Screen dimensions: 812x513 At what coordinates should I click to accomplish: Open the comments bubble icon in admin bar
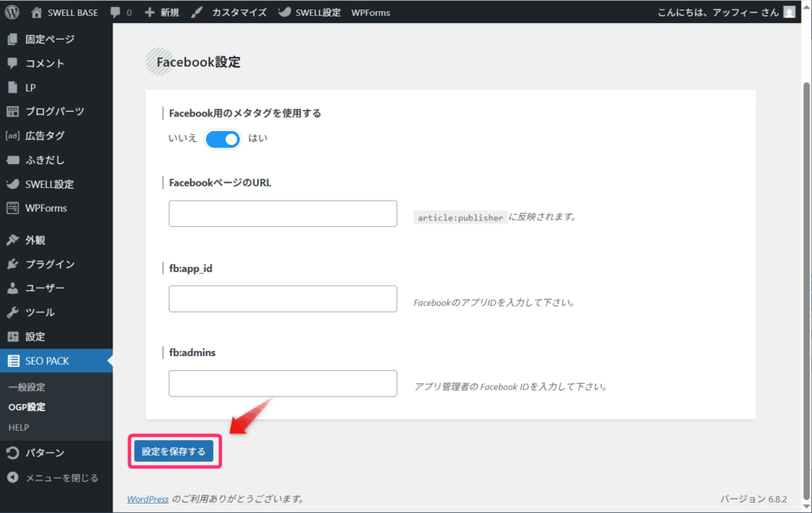[116, 13]
